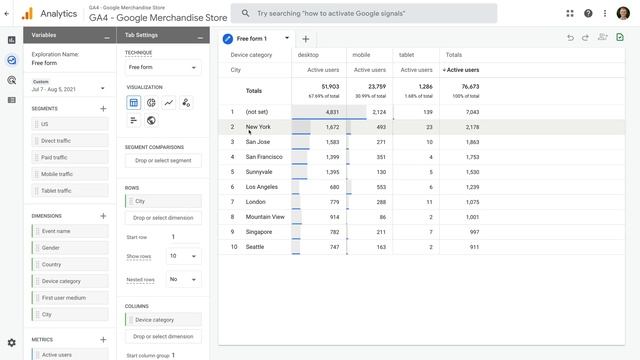Open the Free form 1 tab menu arrow
The width and height of the screenshot is (640, 360).
click(x=287, y=38)
